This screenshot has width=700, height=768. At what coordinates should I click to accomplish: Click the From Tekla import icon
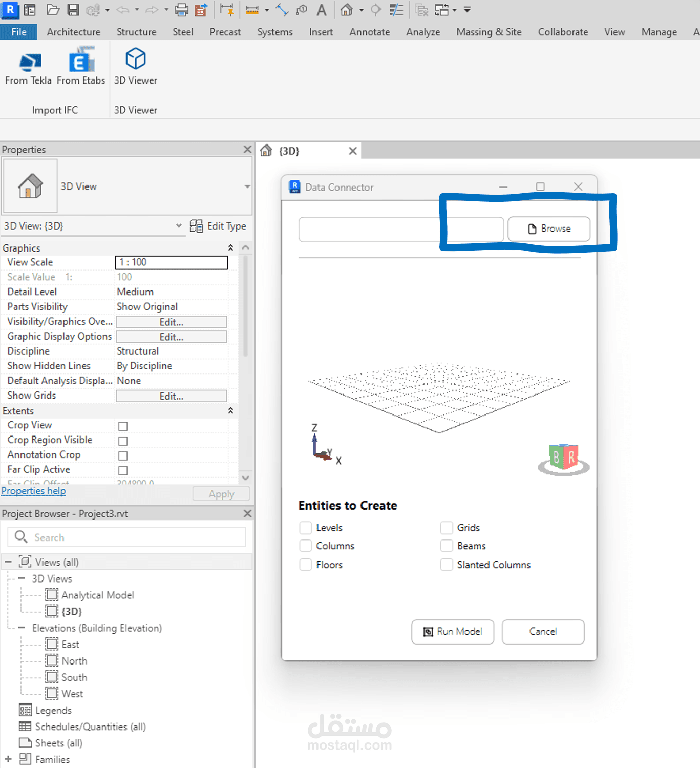[x=29, y=63]
